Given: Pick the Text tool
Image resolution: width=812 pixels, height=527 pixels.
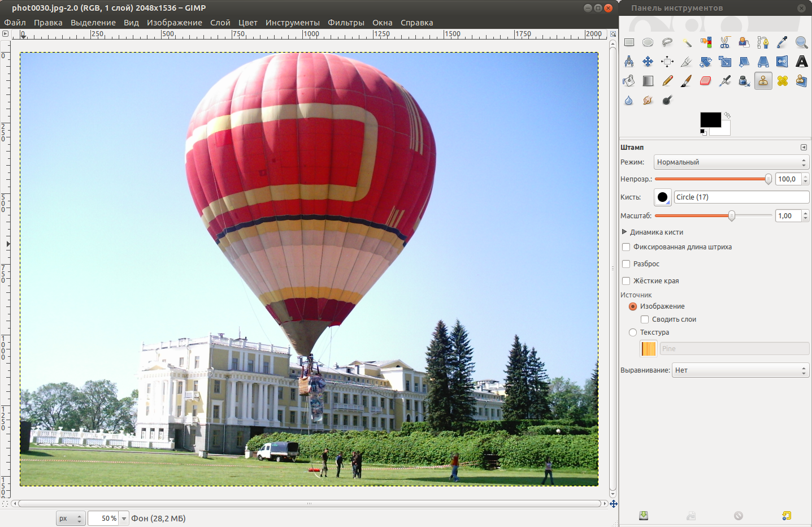Looking at the screenshot, I should (x=801, y=62).
